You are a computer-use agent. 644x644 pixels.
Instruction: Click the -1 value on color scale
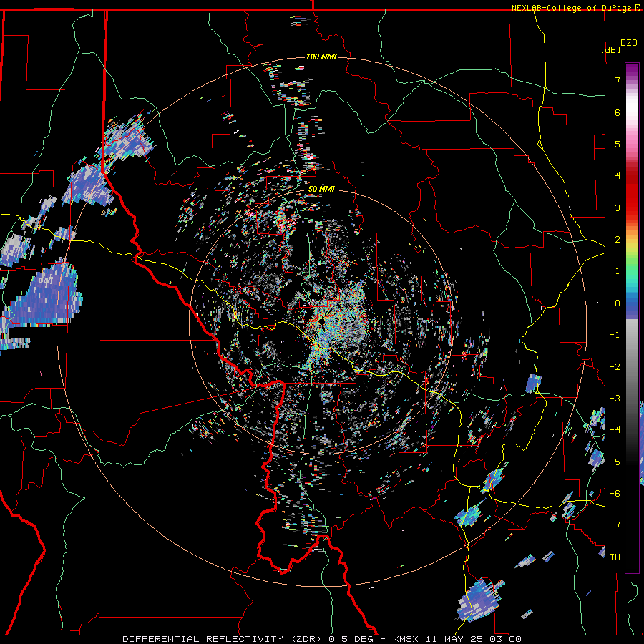pyautogui.click(x=615, y=335)
